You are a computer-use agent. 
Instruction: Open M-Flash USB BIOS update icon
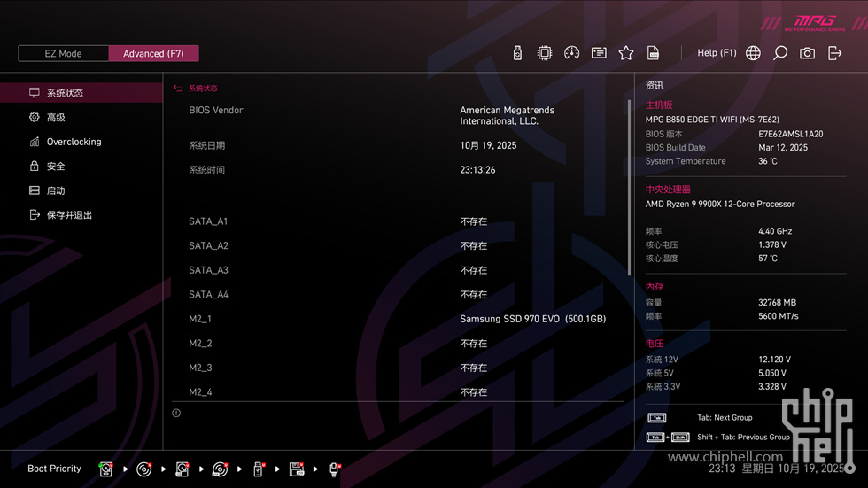tap(517, 53)
